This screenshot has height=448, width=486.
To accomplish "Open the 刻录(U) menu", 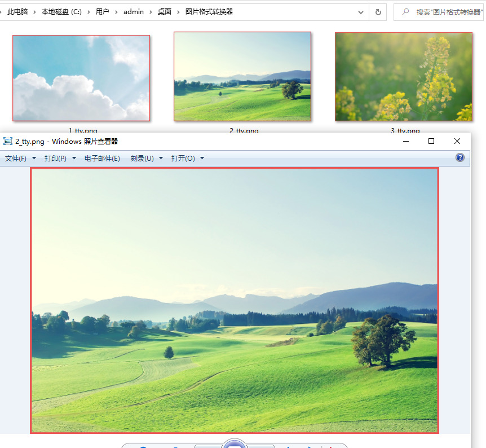I will (146, 158).
